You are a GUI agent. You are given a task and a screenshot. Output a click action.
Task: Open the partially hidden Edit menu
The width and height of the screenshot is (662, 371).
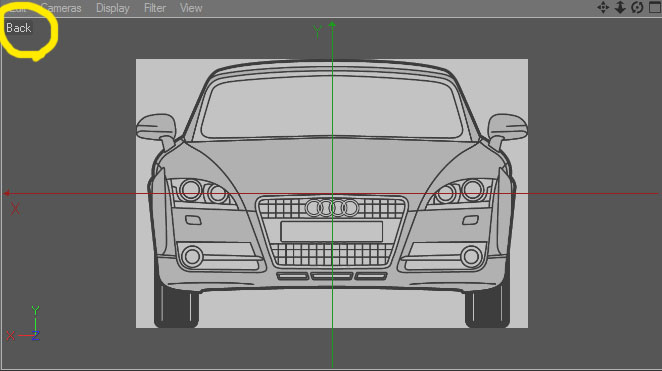(18, 8)
